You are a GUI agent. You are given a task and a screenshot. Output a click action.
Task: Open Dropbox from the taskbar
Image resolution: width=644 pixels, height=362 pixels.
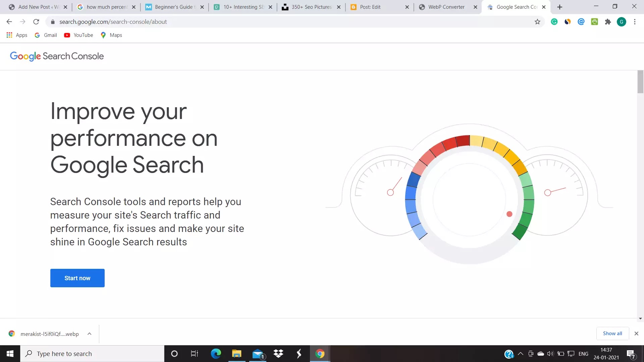(278, 354)
